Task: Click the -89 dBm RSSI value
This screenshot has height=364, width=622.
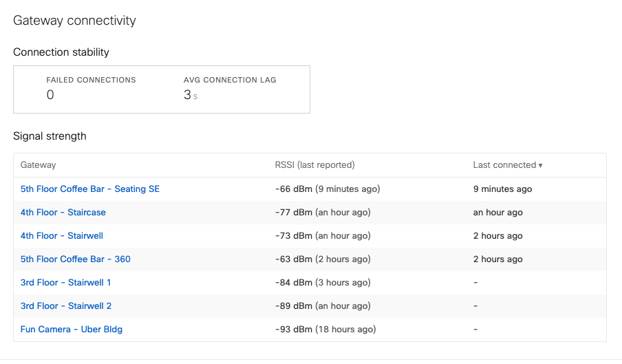Action: pos(294,306)
